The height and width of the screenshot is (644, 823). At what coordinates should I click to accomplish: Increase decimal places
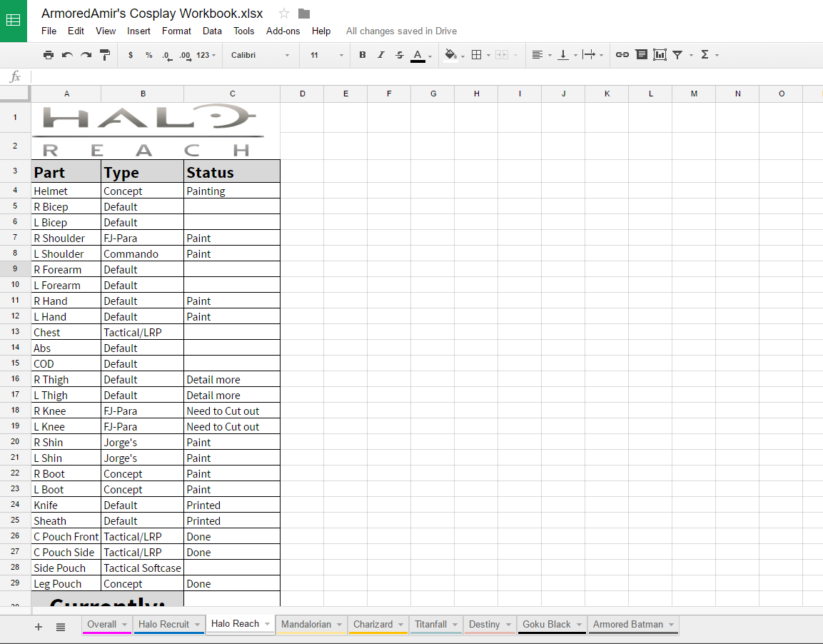click(x=185, y=56)
